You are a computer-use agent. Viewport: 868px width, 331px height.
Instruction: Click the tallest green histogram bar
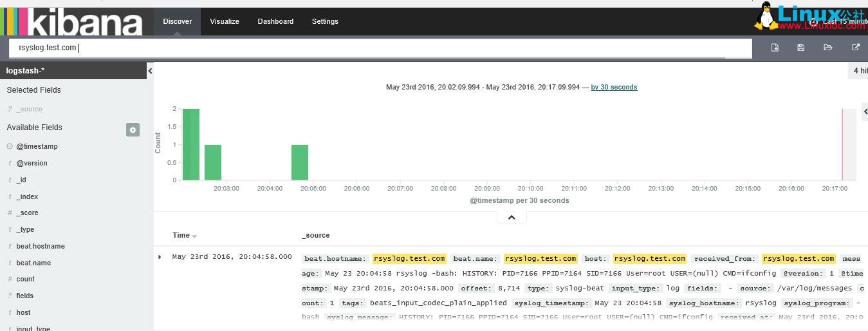191,144
